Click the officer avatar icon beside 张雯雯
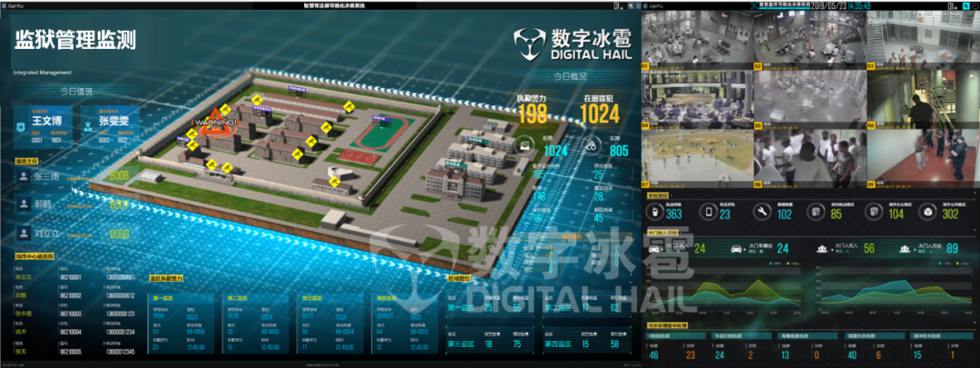 [87, 129]
